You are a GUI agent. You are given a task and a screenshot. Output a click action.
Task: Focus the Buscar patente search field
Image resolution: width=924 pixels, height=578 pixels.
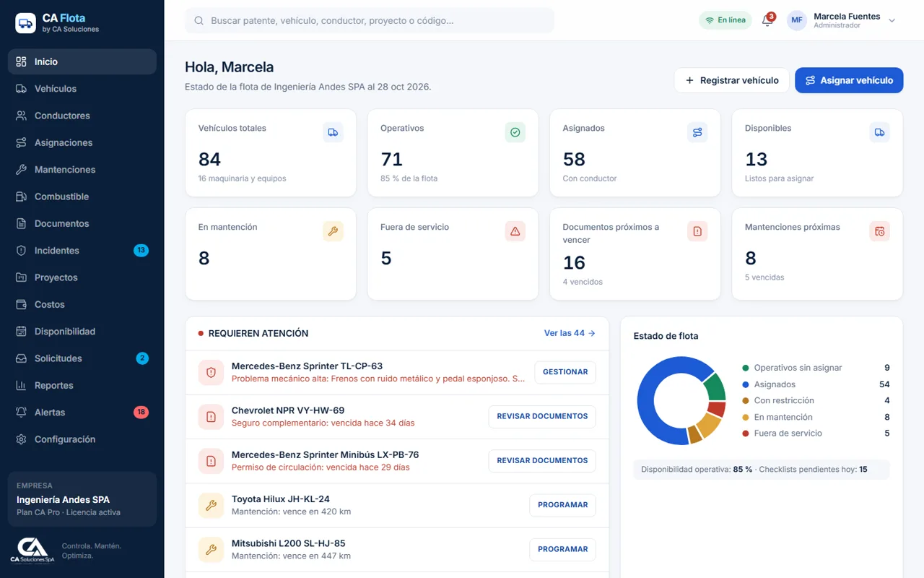(x=370, y=21)
